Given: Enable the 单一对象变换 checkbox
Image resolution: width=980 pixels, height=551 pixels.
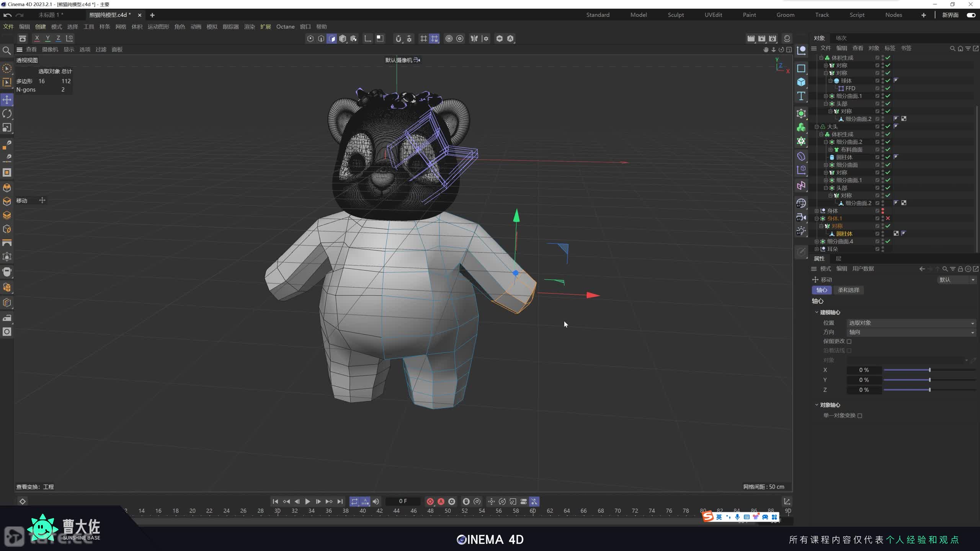Looking at the screenshot, I should click(x=860, y=416).
